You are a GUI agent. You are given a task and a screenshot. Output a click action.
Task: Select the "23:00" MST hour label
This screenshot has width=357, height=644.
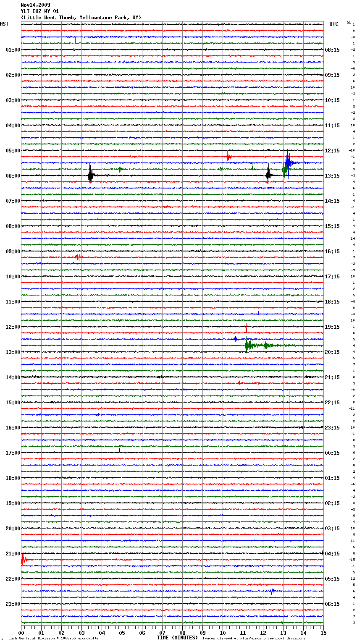click(x=13, y=604)
